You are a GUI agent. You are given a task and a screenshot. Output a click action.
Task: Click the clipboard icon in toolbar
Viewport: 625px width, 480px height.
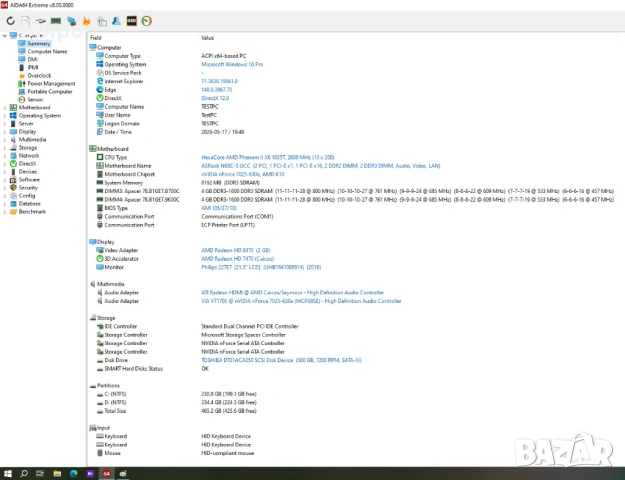[x=102, y=21]
